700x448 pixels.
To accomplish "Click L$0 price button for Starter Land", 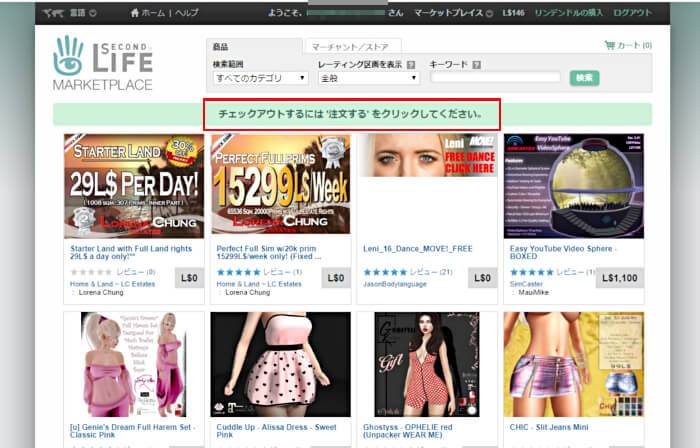I will [x=189, y=278].
